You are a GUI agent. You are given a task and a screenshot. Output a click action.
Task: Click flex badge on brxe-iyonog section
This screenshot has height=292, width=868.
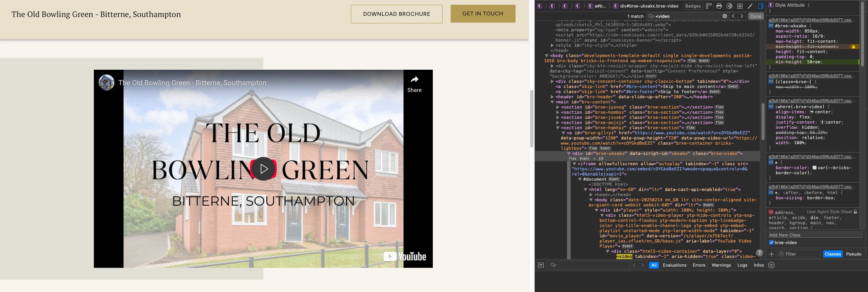720,107
